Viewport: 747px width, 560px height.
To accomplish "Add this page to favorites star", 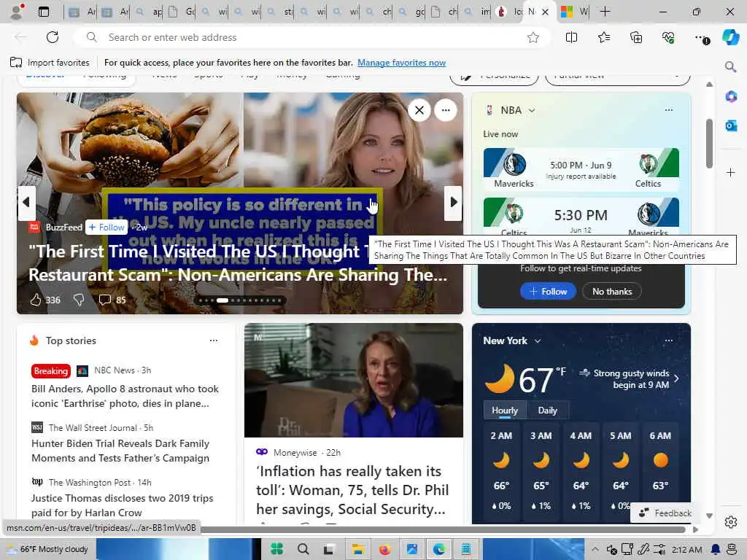I will pyautogui.click(x=533, y=37).
